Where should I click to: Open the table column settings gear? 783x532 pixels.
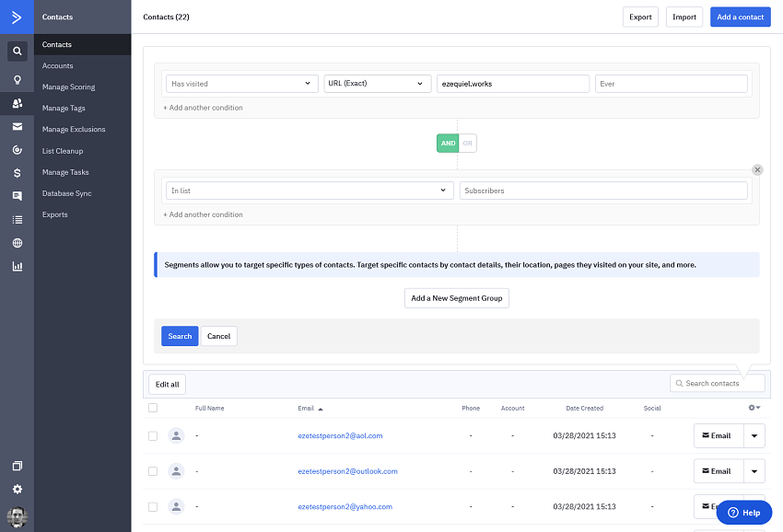coord(754,408)
